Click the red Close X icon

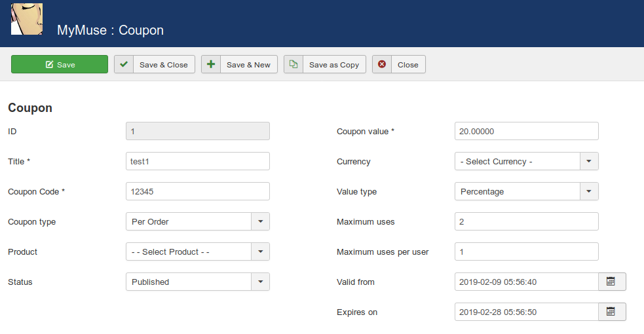(x=382, y=64)
